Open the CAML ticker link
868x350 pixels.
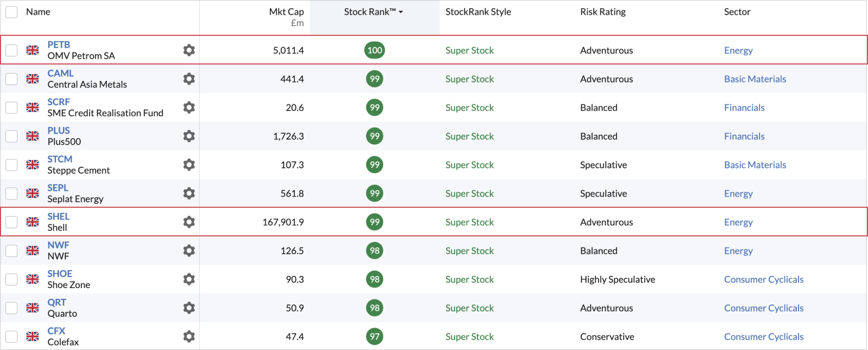(60, 73)
